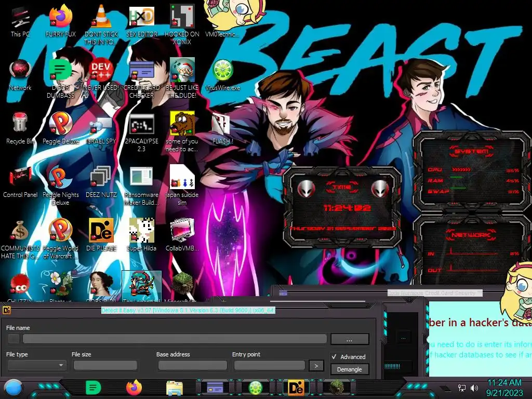
Task: Switch to lime app on taskbar
Action: [x=256, y=388]
